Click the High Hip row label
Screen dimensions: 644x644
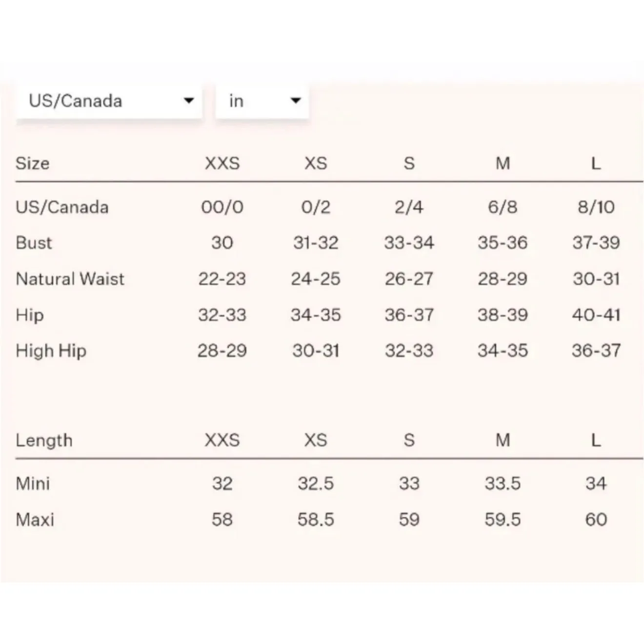[x=51, y=350]
